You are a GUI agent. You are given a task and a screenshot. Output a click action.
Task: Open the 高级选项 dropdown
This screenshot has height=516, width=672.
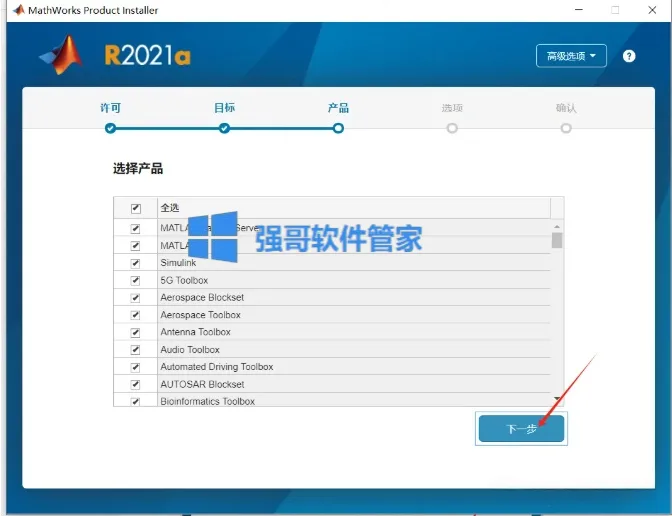(x=571, y=56)
